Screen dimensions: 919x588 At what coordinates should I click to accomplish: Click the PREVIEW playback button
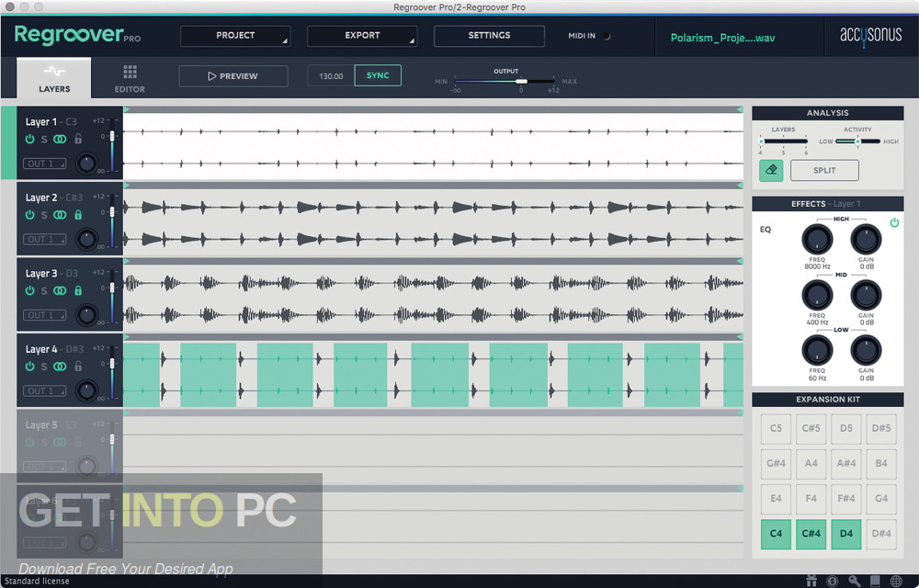coord(233,76)
